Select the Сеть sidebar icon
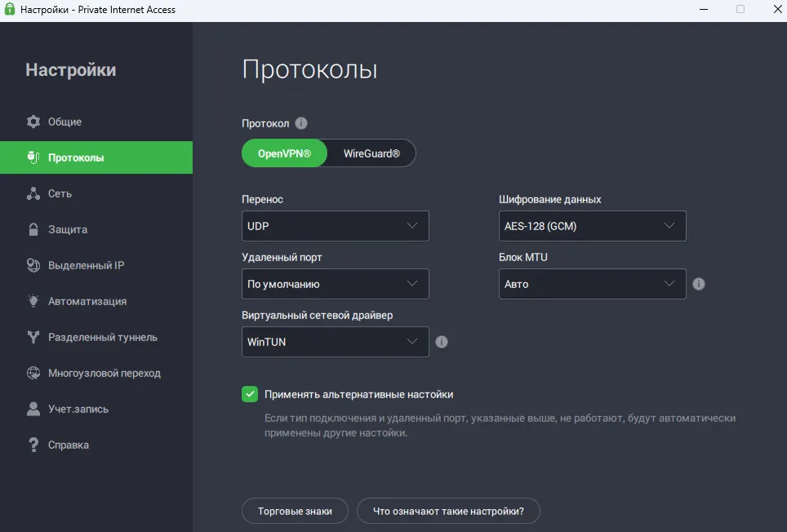The width and height of the screenshot is (787, 532). tap(33, 193)
